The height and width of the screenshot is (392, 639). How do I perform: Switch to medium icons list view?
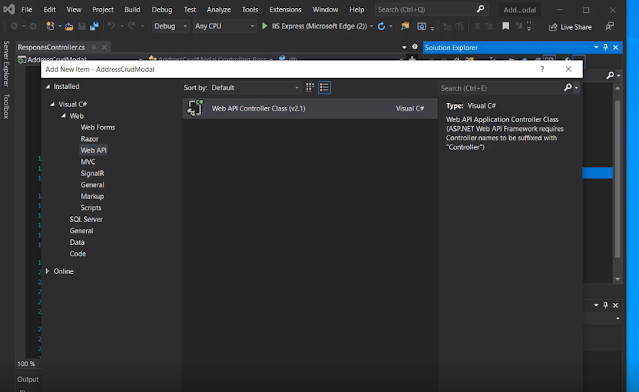[324, 87]
